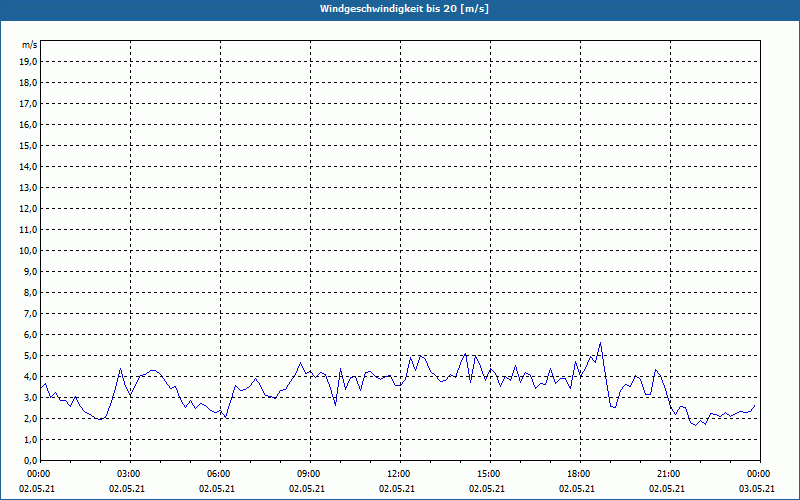Click the 09:00 time label

click(x=310, y=474)
